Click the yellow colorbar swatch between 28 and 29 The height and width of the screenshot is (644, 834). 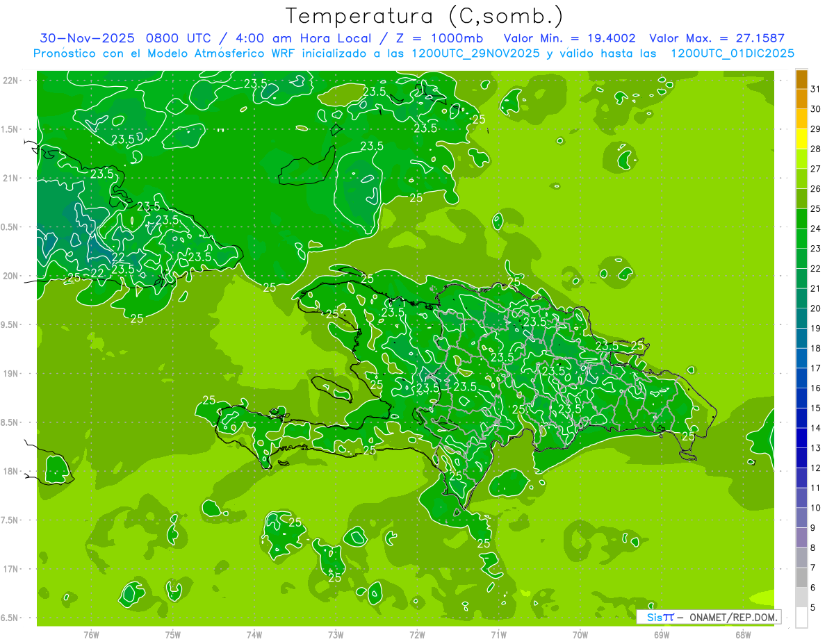coord(801,139)
